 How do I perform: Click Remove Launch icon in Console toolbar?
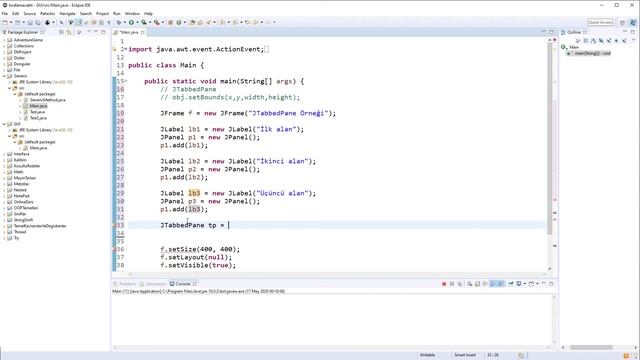tap(452, 284)
